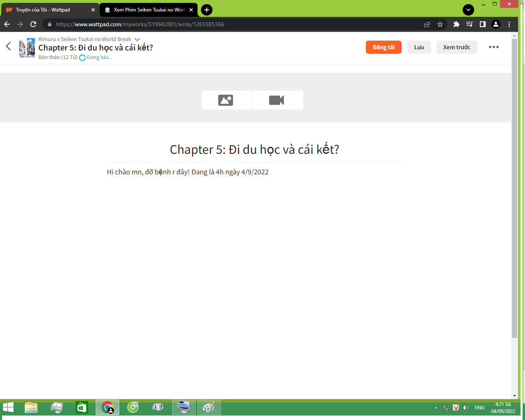Screen dimensions: 525x420
Task: Open the Windows Start button
Action: tap(8, 407)
